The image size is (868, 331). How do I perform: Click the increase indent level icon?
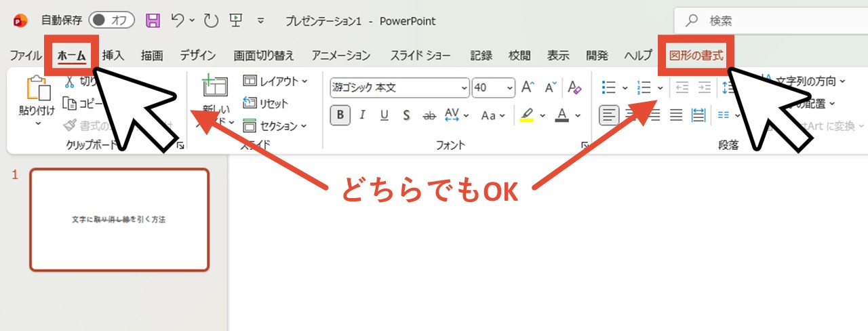[705, 87]
